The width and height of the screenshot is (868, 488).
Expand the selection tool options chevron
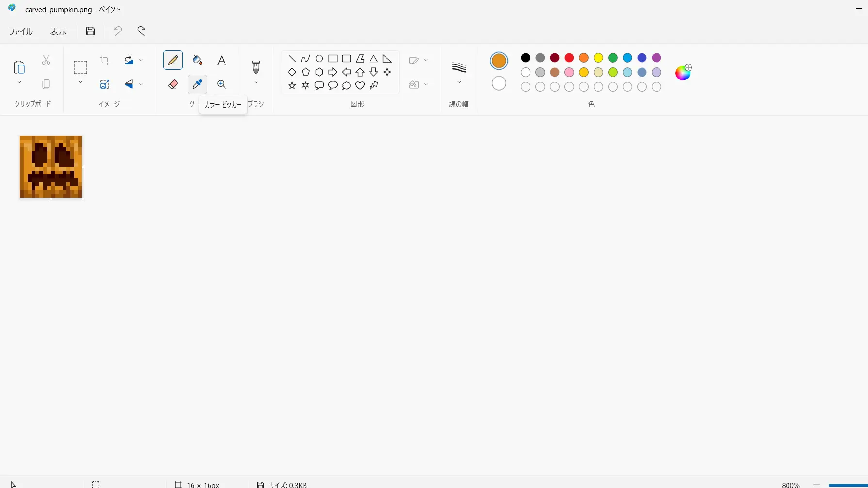click(x=80, y=82)
